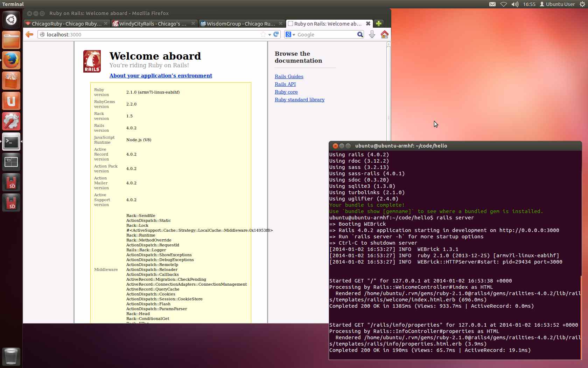Click 'Ctrl-C to shutdown server' terminal line
Image resolution: width=588 pixels, height=368 pixels.
[x=373, y=243]
